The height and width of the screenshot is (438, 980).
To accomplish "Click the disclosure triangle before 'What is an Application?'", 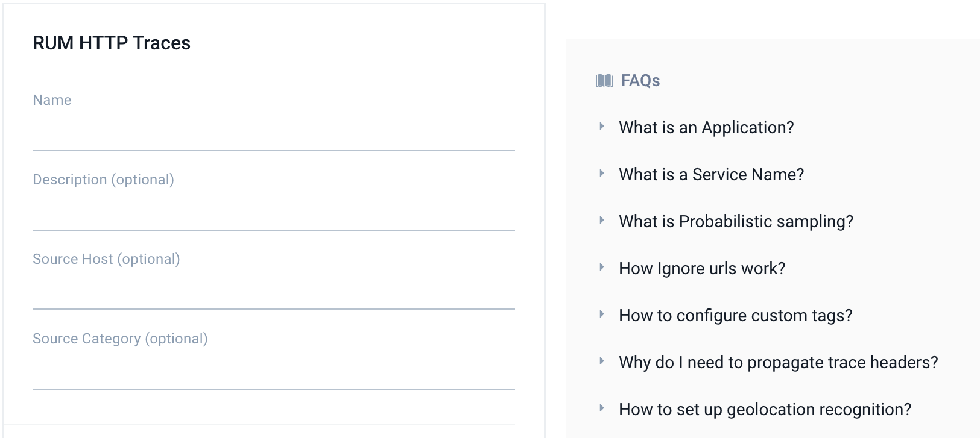I will (601, 126).
